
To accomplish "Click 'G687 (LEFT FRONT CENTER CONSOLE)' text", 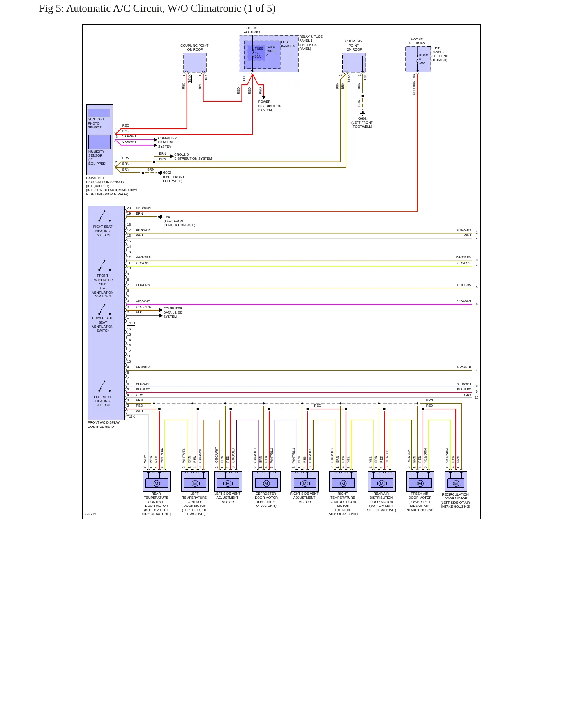I will (x=179, y=221).
